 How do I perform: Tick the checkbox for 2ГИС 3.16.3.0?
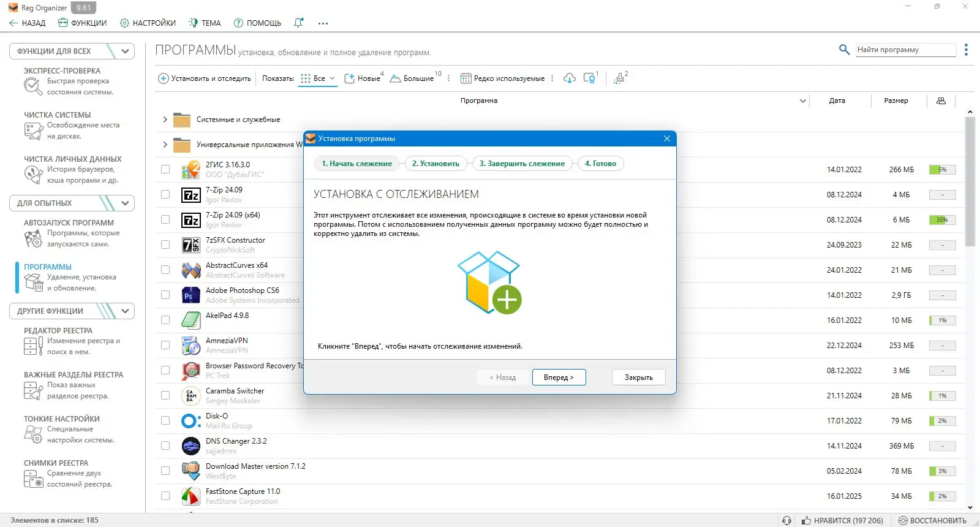point(165,169)
